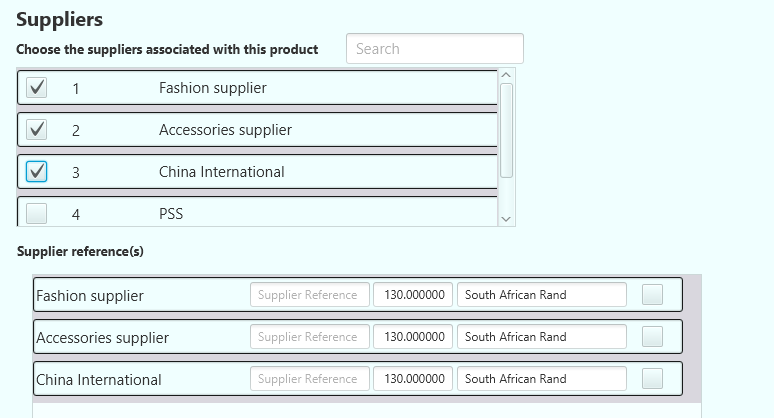
Task: Enter Supplier Reference for Fashion supplier
Action: tap(309, 295)
